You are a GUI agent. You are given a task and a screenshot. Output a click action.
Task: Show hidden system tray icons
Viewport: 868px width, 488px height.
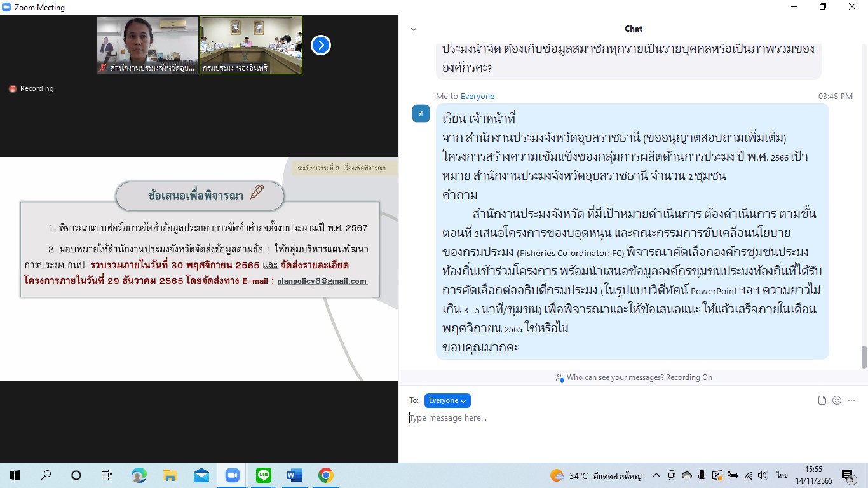[x=656, y=475]
